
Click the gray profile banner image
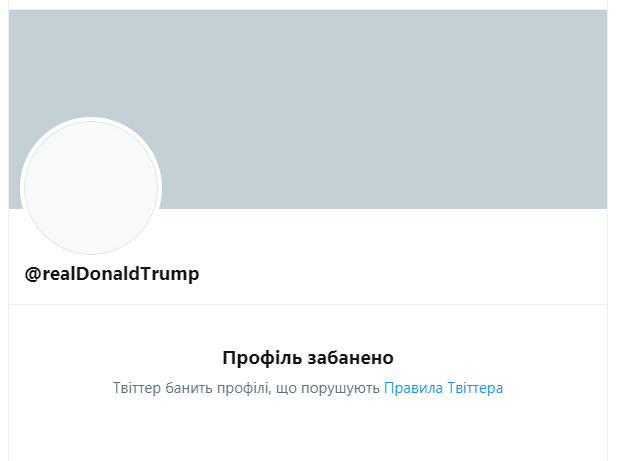(x=380, y=100)
